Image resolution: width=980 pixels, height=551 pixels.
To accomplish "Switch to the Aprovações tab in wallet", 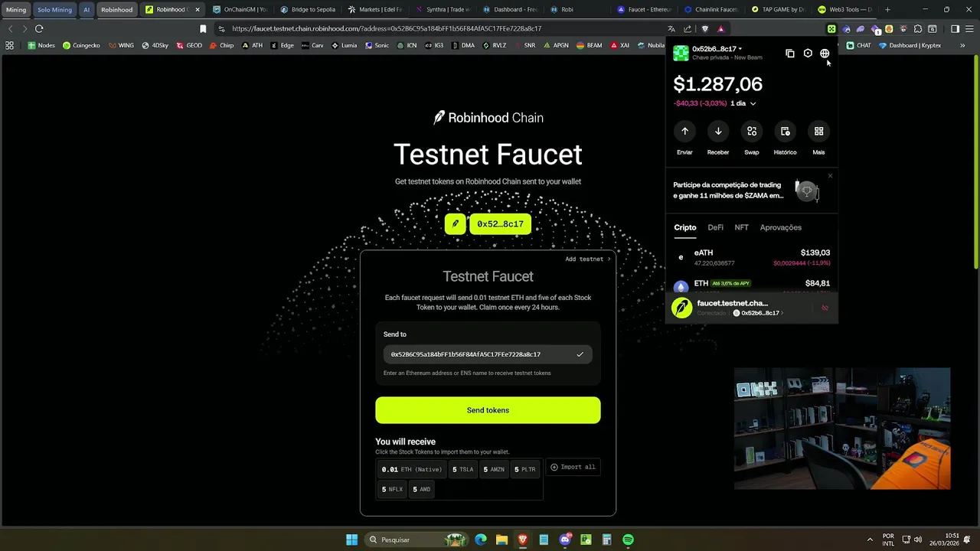I will click(x=780, y=227).
